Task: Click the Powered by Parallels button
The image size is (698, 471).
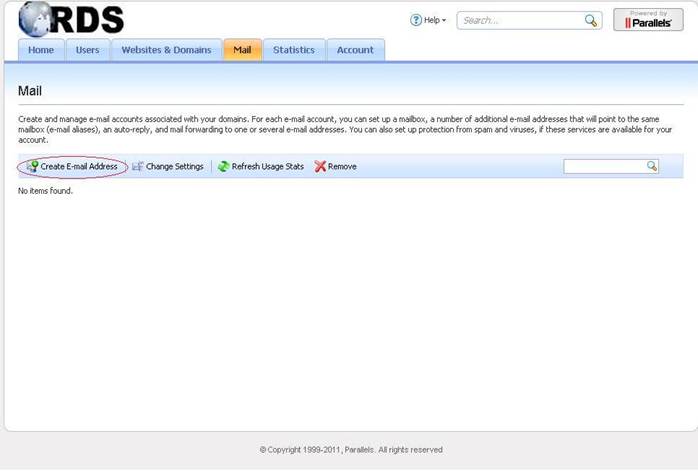Action: pyautogui.click(x=648, y=20)
